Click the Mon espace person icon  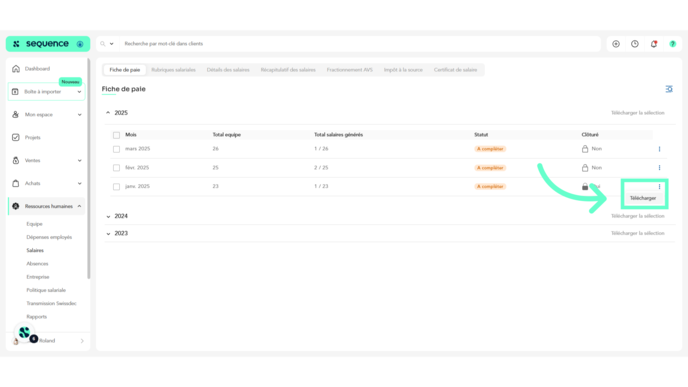[x=15, y=115]
